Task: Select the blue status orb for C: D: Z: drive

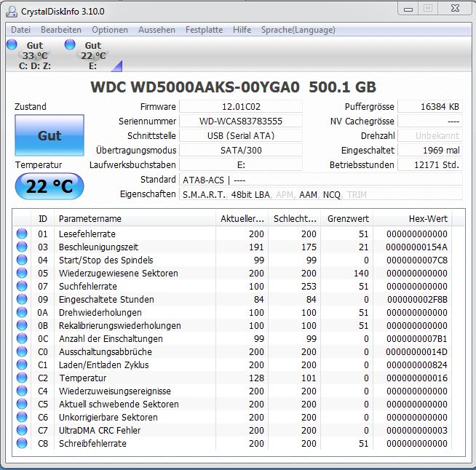Action: click(x=12, y=44)
